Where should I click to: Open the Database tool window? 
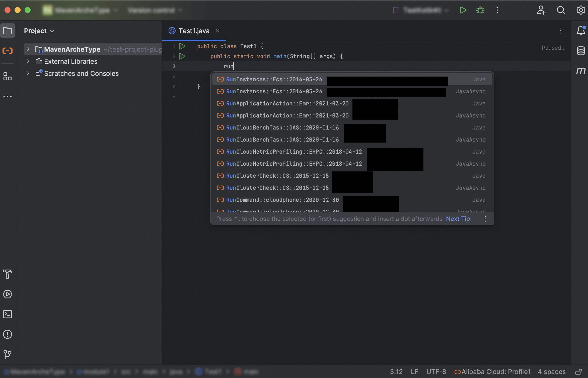581,51
